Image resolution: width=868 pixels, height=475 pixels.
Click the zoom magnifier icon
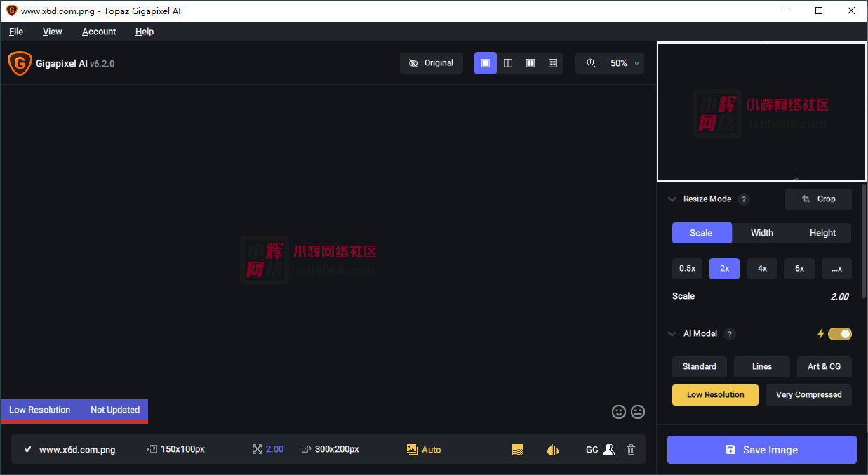[592, 63]
